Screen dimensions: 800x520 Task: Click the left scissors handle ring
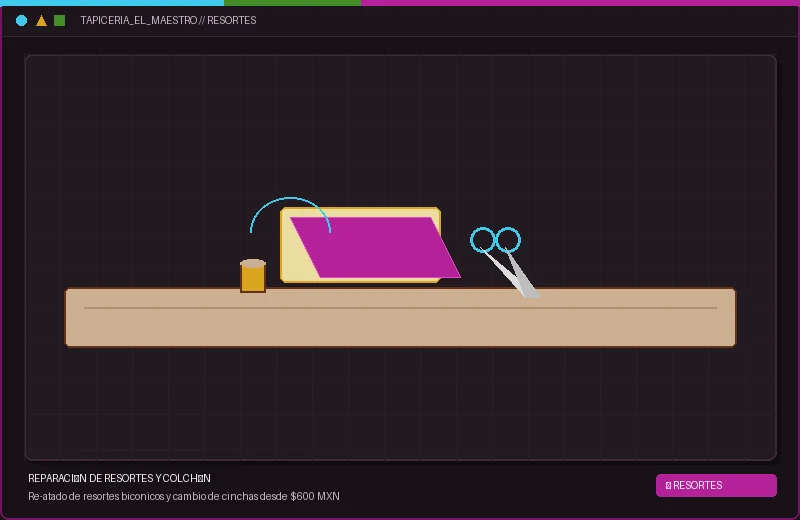(x=483, y=240)
